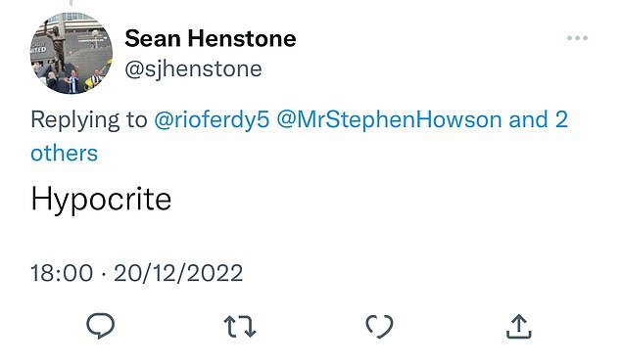Retweet Sean Henstone's tweet

[x=240, y=327]
